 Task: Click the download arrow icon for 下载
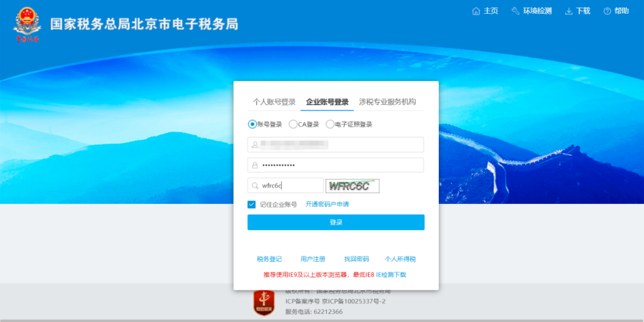pyautogui.click(x=568, y=11)
